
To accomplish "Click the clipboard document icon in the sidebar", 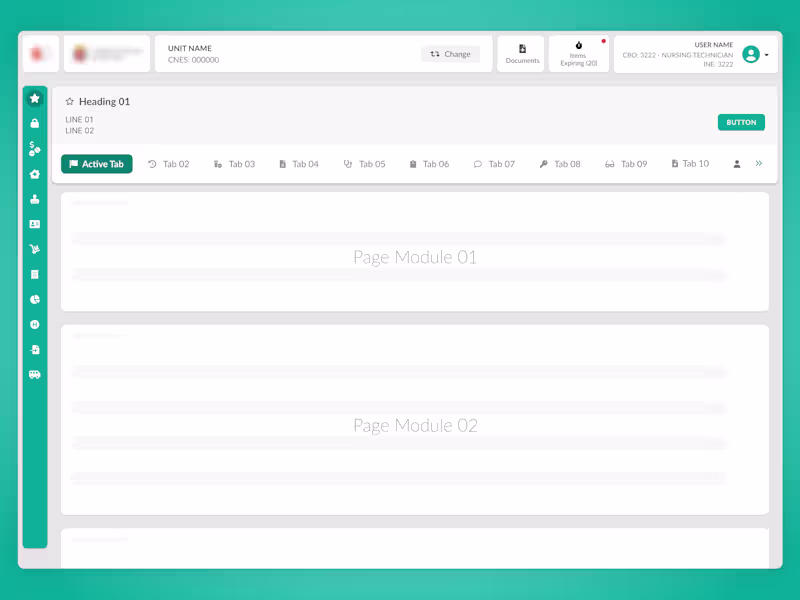I will pyautogui.click(x=35, y=274).
